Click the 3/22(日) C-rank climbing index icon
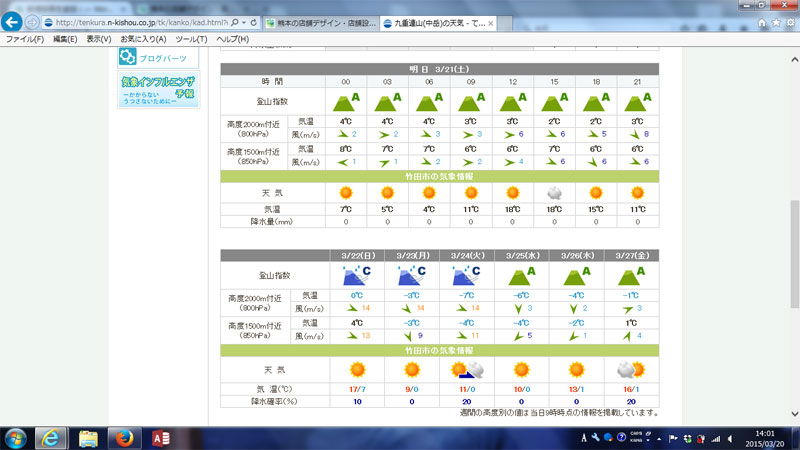The image size is (800, 450). (357, 275)
